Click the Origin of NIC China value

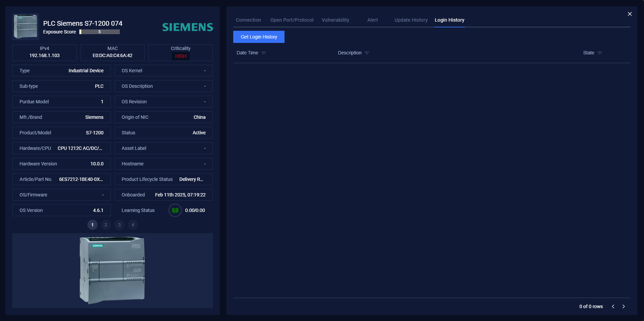(199, 117)
